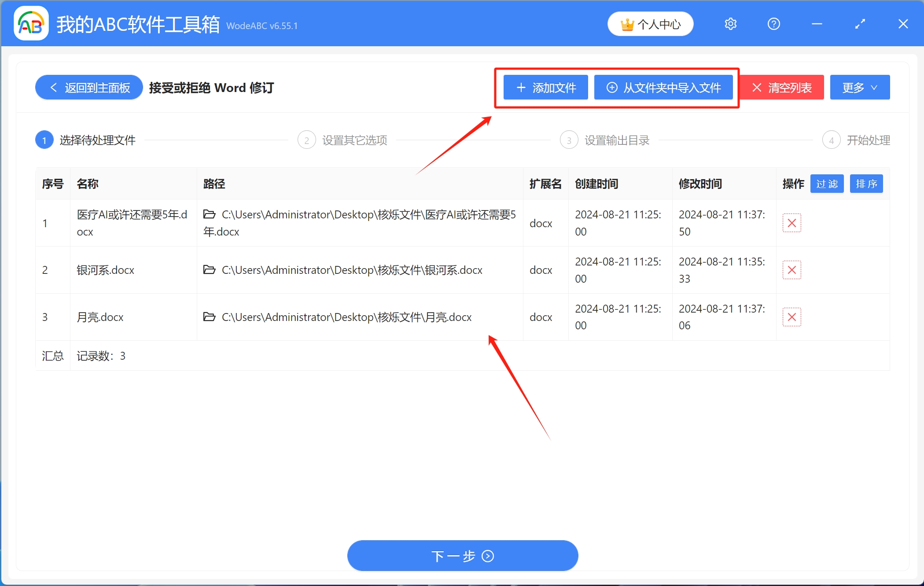Open the settings gear icon
This screenshot has height=586, width=924.
(x=730, y=24)
